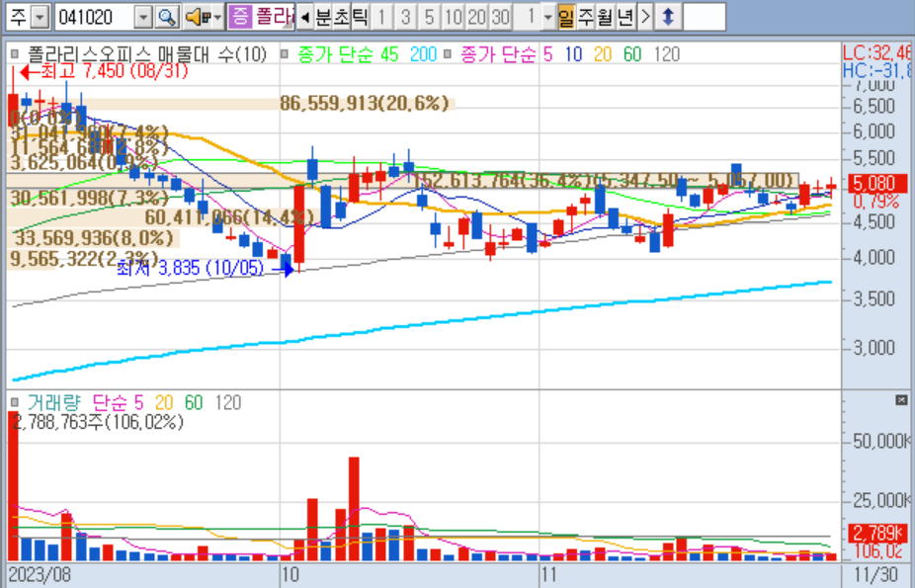Screen dimensions: 915x588
Task: Toggle the 거래량 legend square
Action: click(x=15, y=402)
